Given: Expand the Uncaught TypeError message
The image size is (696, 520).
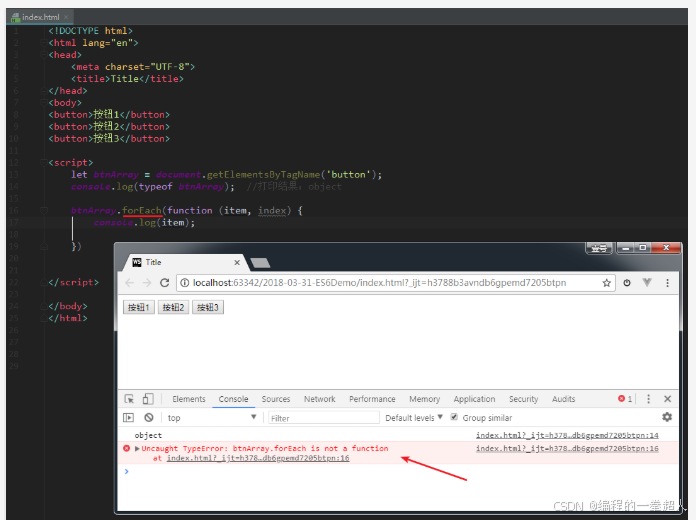Looking at the screenshot, I should (137, 449).
